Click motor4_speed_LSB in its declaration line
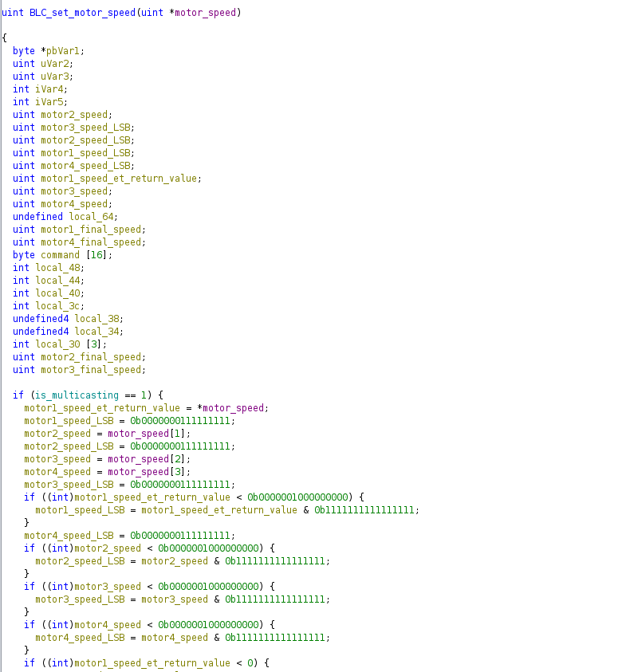618x672 pixels. coord(85,166)
